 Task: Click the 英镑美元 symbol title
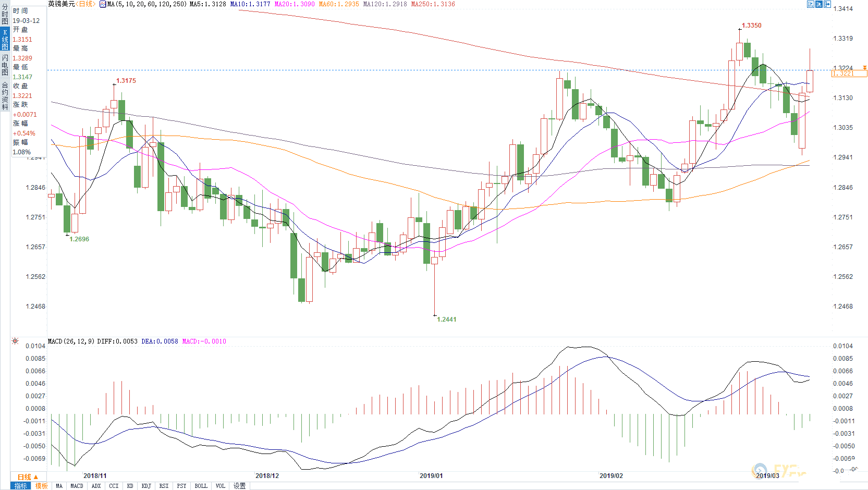(62, 4)
